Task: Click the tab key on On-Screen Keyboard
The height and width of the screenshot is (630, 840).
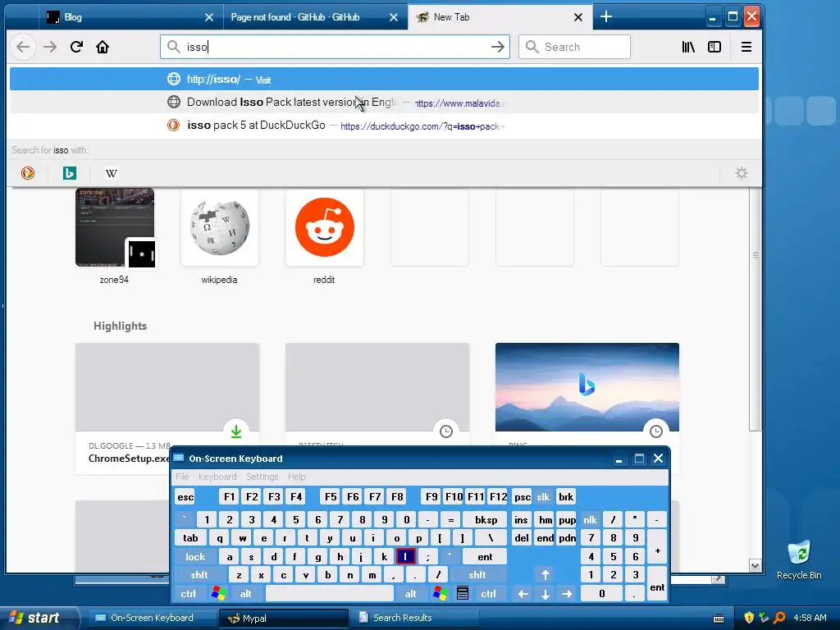Action: pos(190,538)
